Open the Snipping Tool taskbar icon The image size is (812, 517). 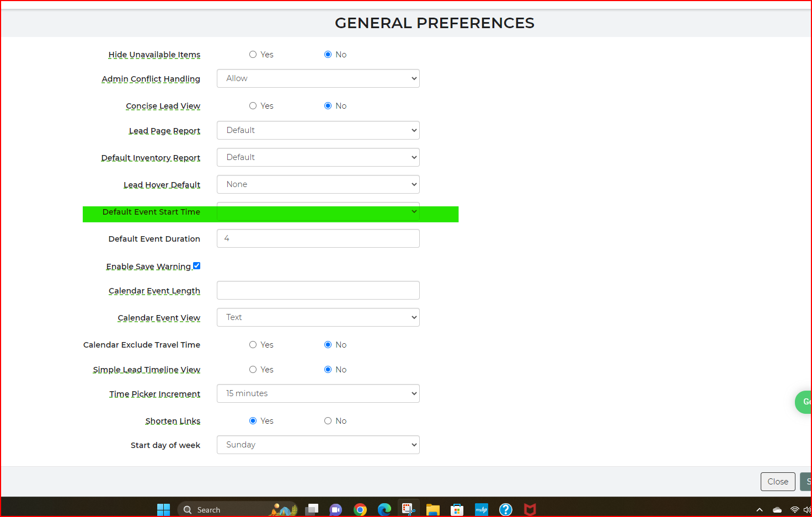point(408,509)
